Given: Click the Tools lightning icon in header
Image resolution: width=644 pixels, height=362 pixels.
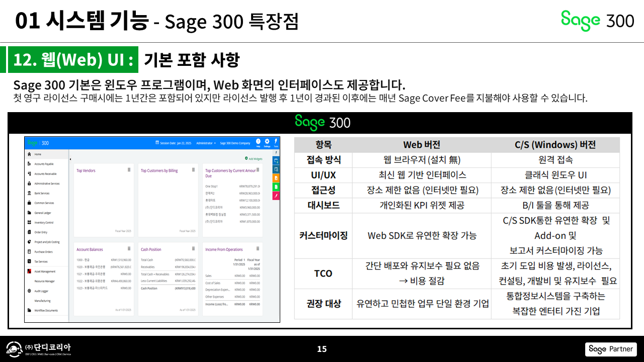Looking at the screenshot, I should (276, 142).
